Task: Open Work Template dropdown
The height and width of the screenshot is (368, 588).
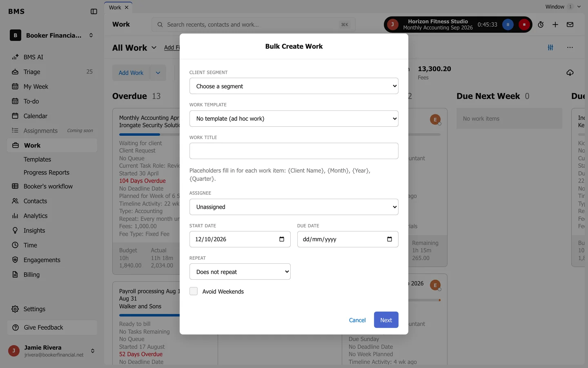Action: tap(294, 119)
